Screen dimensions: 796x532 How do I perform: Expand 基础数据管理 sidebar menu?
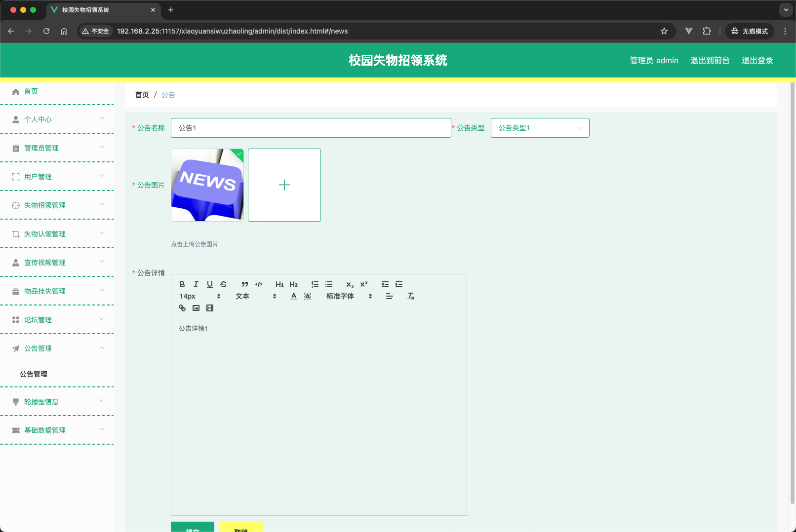pyautogui.click(x=57, y=430)
